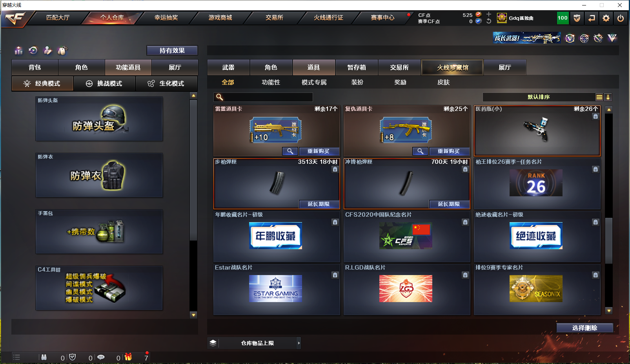Click the power/exit icon in the title bar

[x=621, y=18]
